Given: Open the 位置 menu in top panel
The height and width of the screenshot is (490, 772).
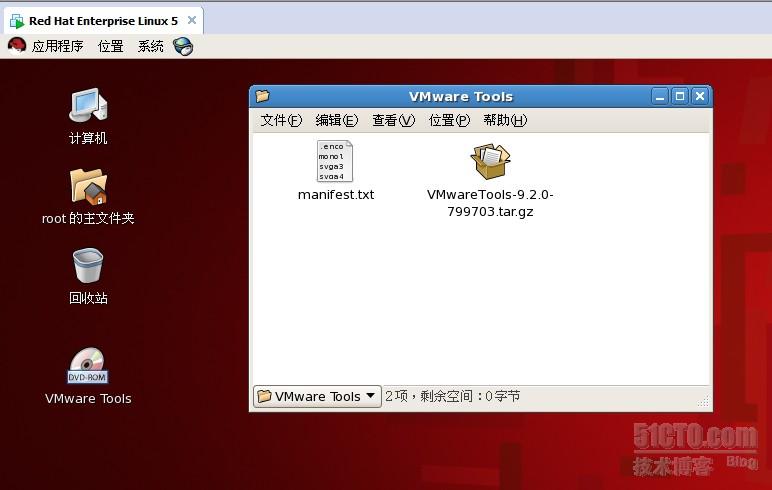Looking at the screenshot, I should [x=110, y=46].
